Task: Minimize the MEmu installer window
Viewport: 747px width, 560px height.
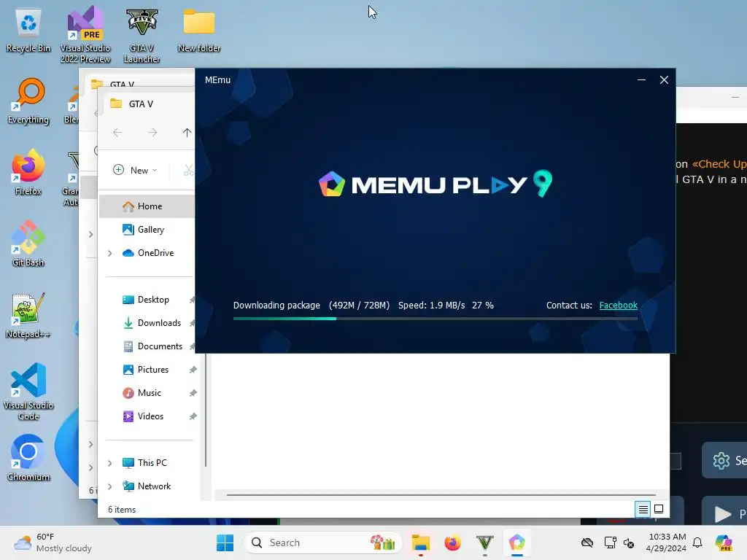Action: click(641, 80)
